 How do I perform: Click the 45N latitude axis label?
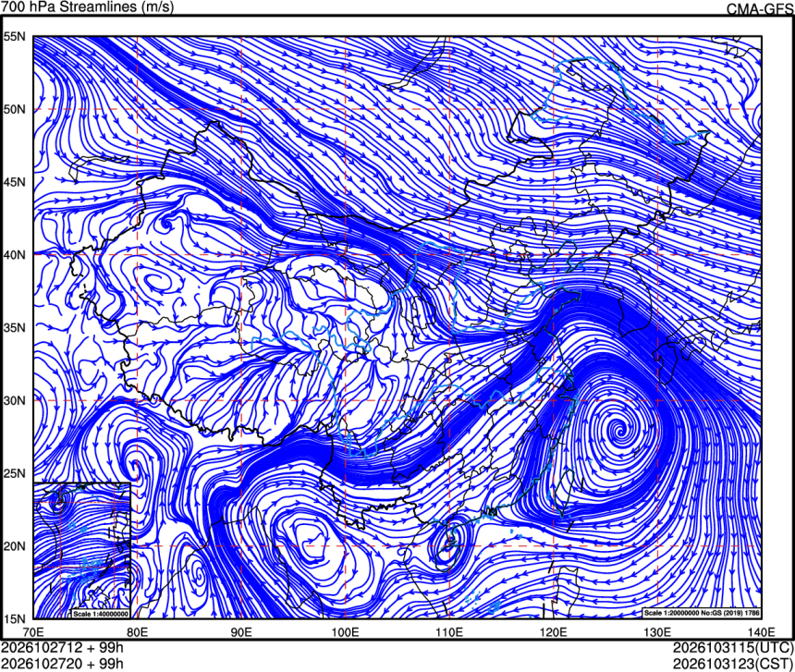click(x=14, y=182)
